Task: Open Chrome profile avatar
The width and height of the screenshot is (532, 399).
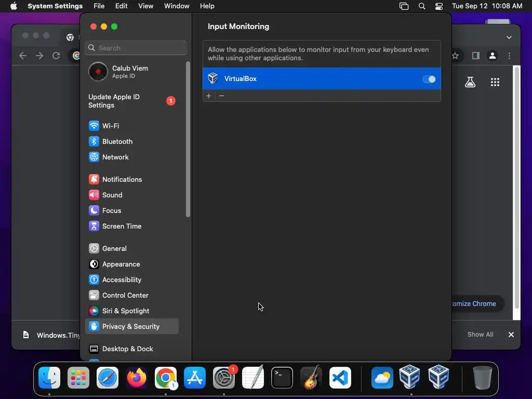Action: 493,56
